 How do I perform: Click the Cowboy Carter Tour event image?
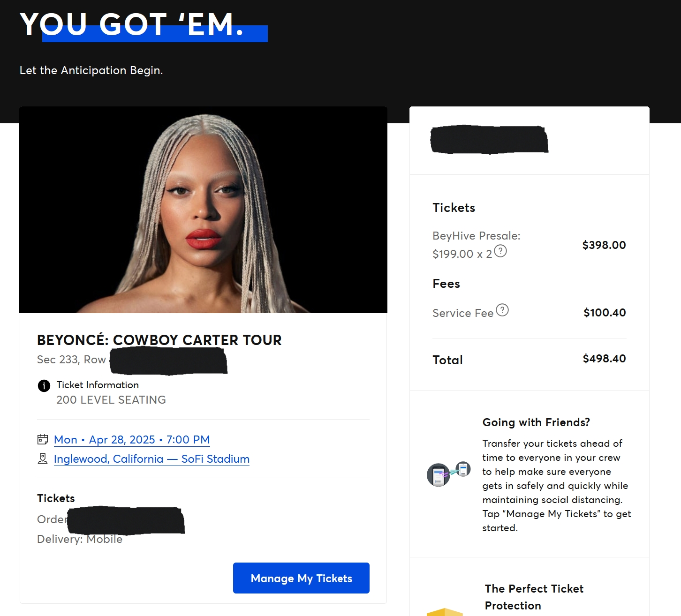(203, 210)
